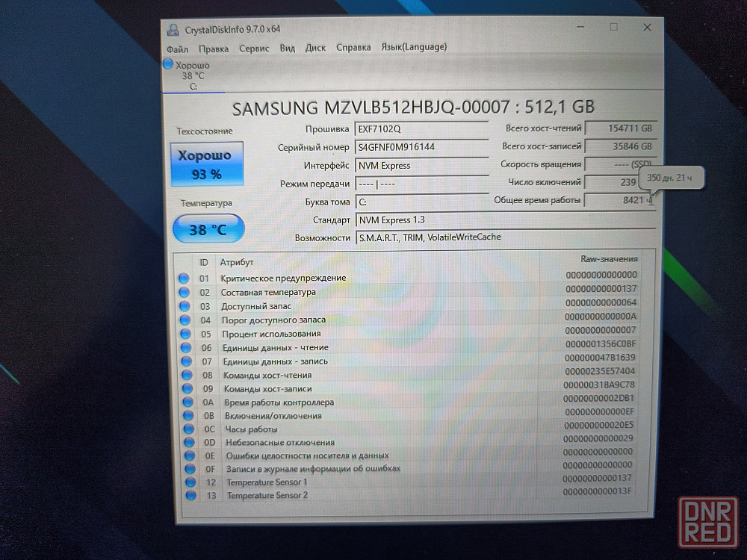Click raw value 0000000000013F
The image size is (747, 560).
tap(597, 491)
